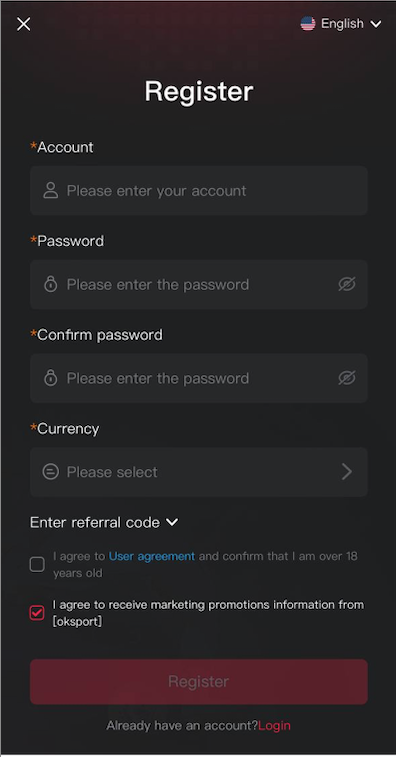396x757 pixels.
Task: Click the lock icon in Password field
Action: point(50,284)
